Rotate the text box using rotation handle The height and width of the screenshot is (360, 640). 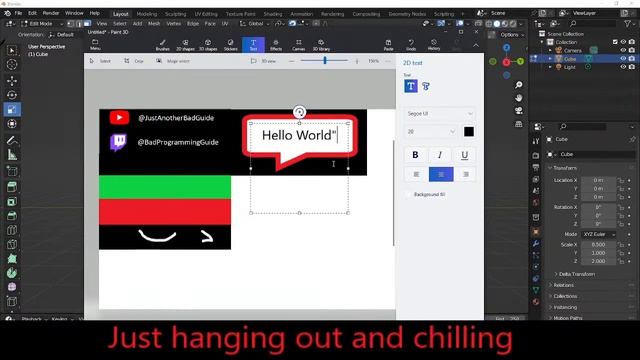299,112
